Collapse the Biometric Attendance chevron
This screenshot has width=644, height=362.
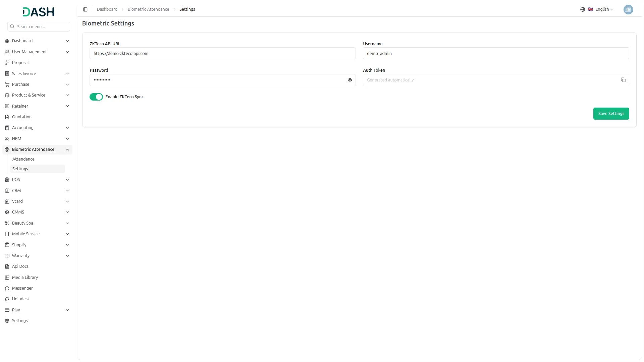coord(67,149)
